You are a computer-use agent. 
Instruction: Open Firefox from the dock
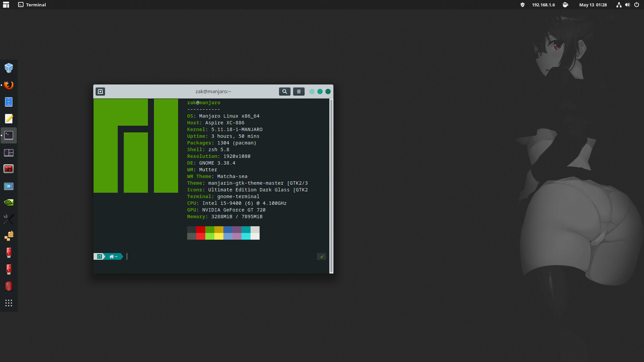tap(9, 85)
